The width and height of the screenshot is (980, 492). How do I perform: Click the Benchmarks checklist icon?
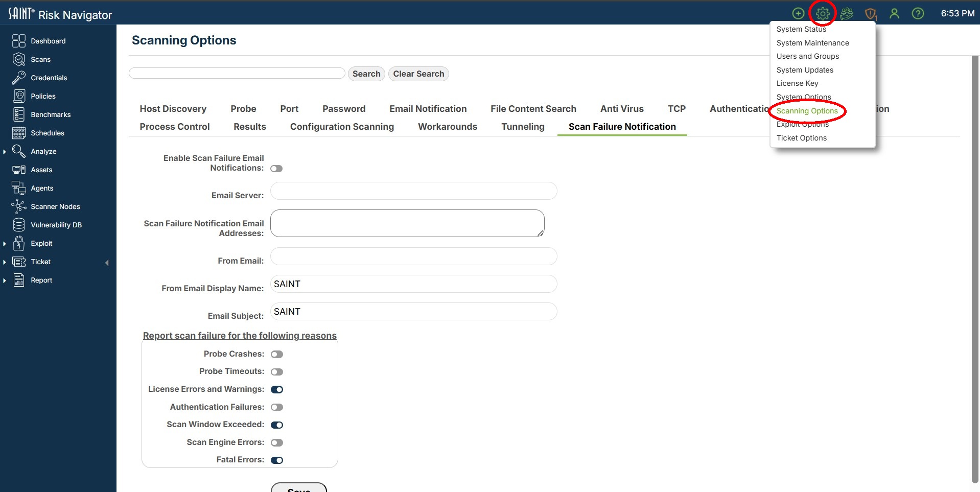19,114
